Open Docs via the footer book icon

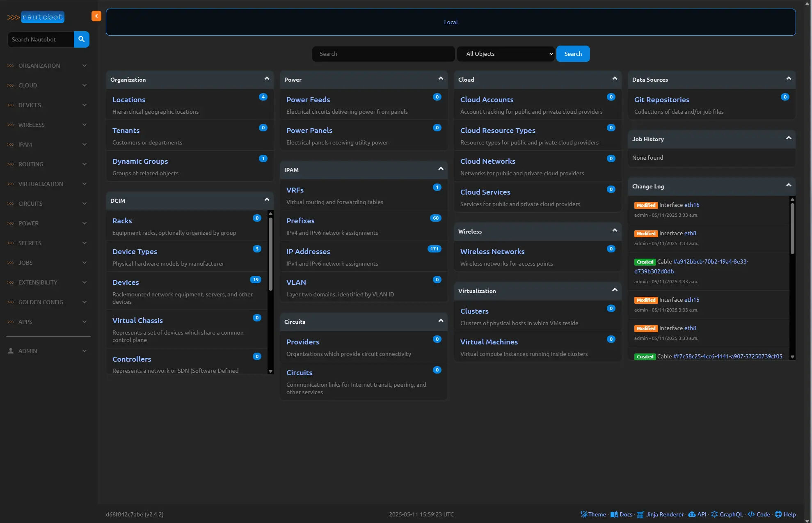click(614, 514)
